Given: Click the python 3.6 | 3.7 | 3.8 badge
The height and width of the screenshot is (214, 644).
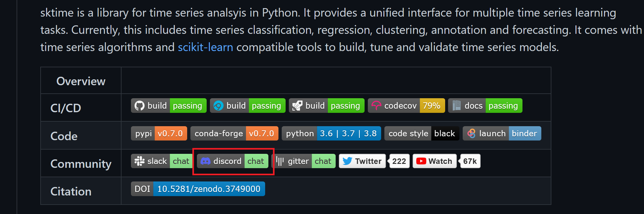Looking at the screenshot, I should click(x=331, y=133).
